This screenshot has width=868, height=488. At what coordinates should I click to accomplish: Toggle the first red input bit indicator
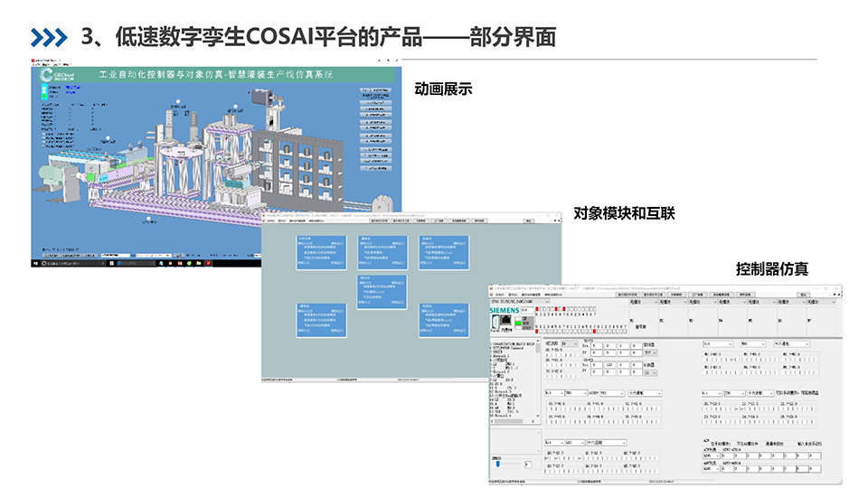[x=537, y=309]
